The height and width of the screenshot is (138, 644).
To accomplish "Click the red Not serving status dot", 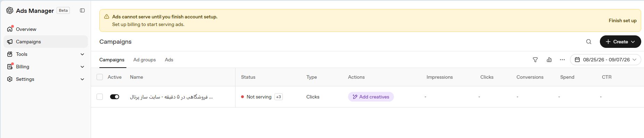I will coord(242,97).
